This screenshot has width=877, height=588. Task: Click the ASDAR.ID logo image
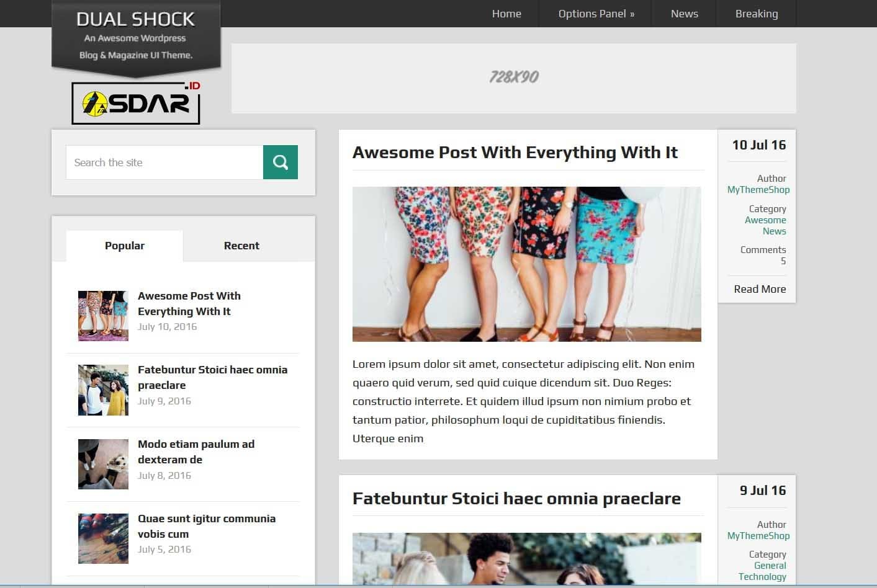click(137, 103)
